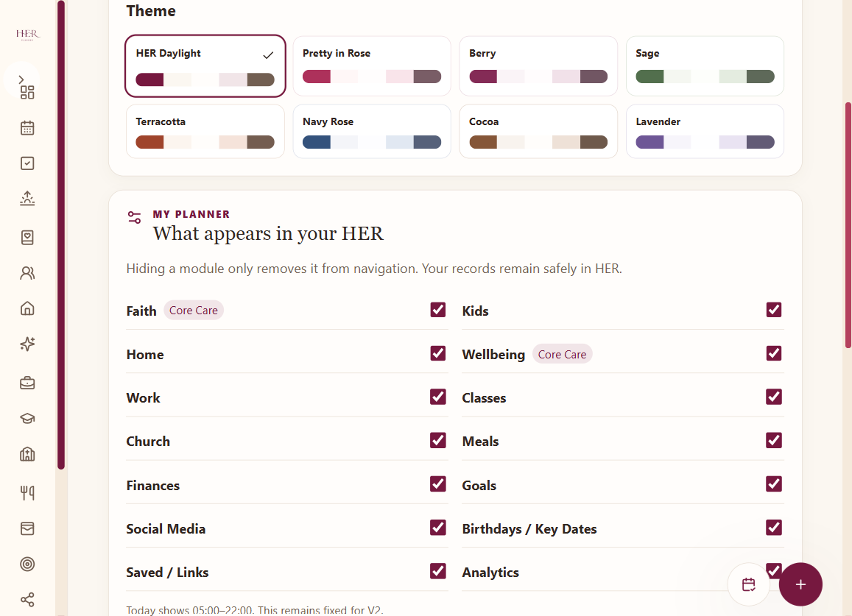Uncheck the Saved / Links checkbox
This screenshot has width=852, height=616.
438,571
